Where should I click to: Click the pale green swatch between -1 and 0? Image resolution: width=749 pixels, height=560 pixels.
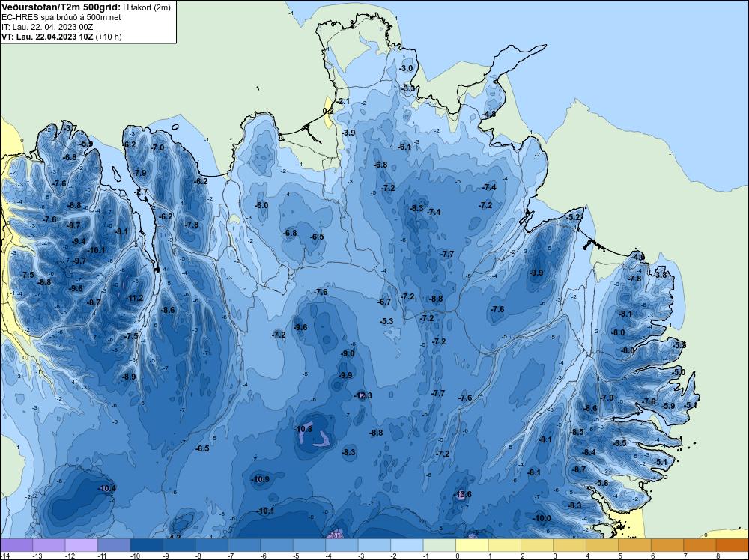(440, 545)
